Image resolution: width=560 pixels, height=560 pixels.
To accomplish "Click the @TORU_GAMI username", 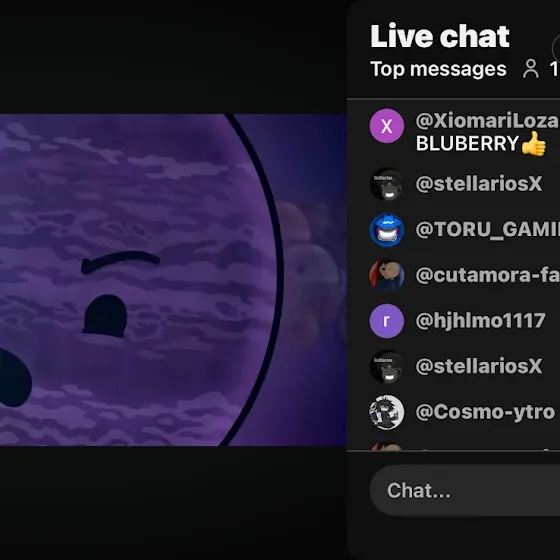I will point(488,230).
